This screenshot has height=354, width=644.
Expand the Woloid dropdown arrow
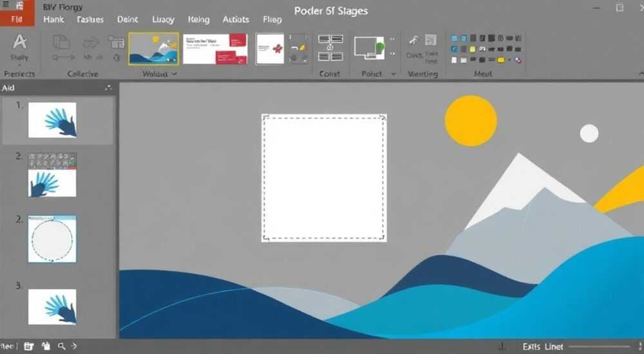click(x=175, y=74)
